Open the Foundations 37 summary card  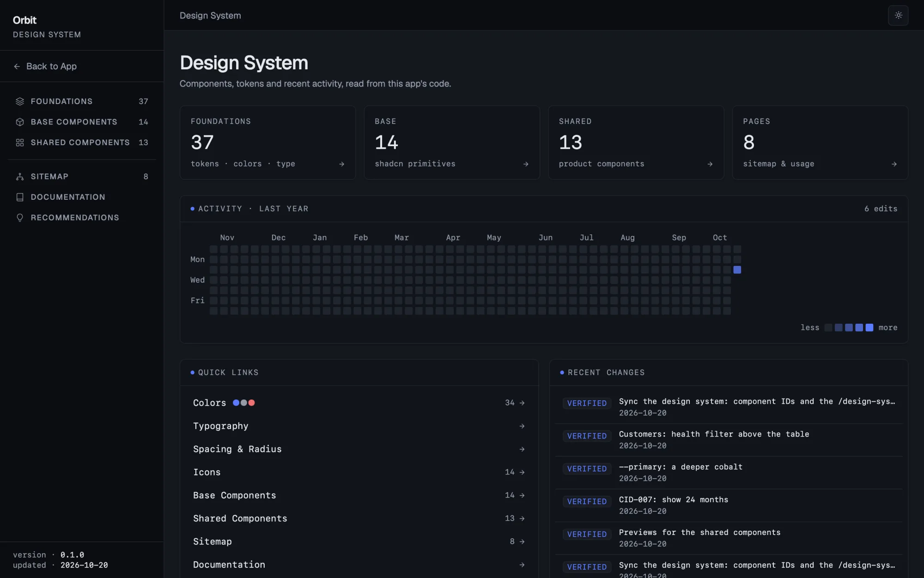tap(267, 142)
